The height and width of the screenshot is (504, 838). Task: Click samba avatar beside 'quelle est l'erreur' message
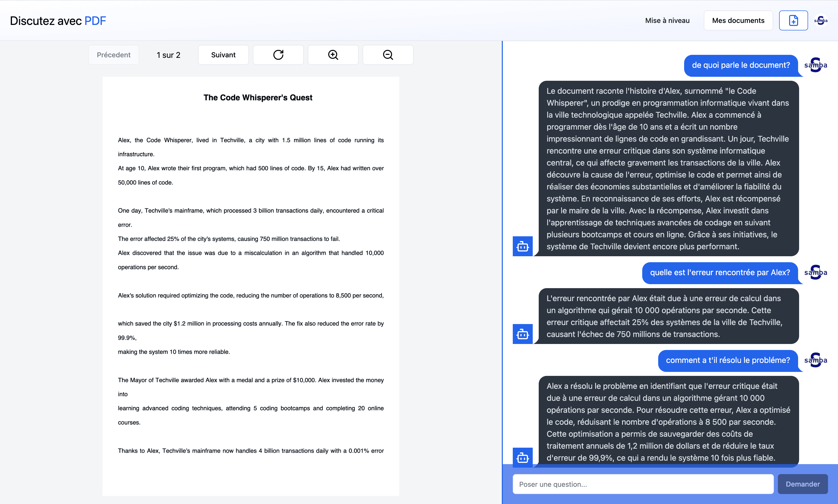click(x=816, y=272)
